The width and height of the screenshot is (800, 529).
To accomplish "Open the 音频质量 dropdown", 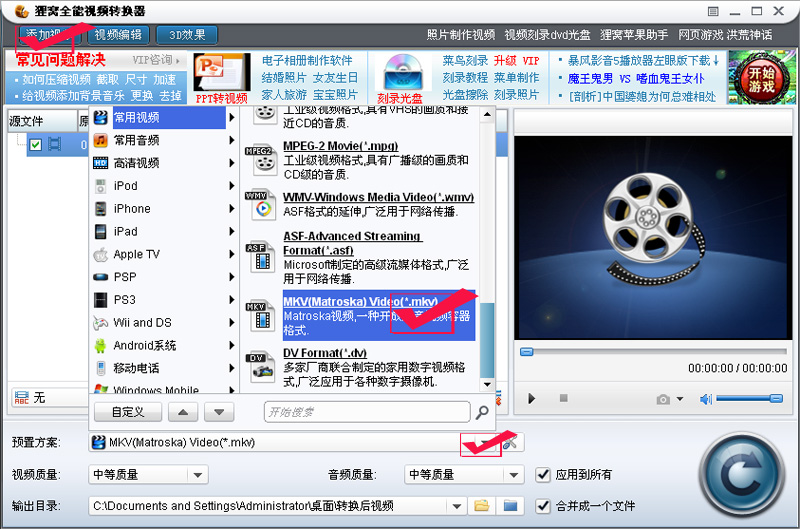I will point(513,475).
